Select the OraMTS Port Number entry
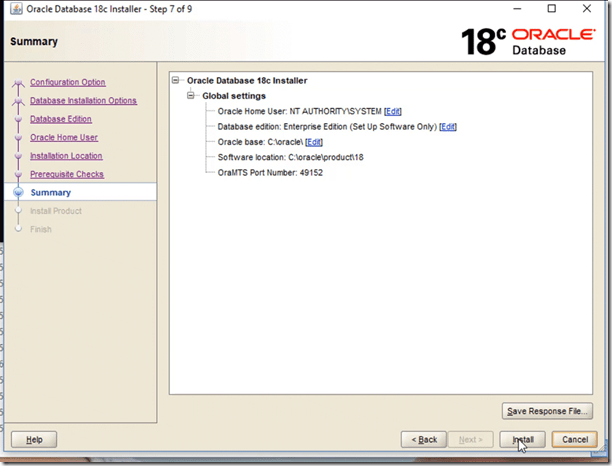The width and height of the screenshot is (612, 466). tap(270, 172)
